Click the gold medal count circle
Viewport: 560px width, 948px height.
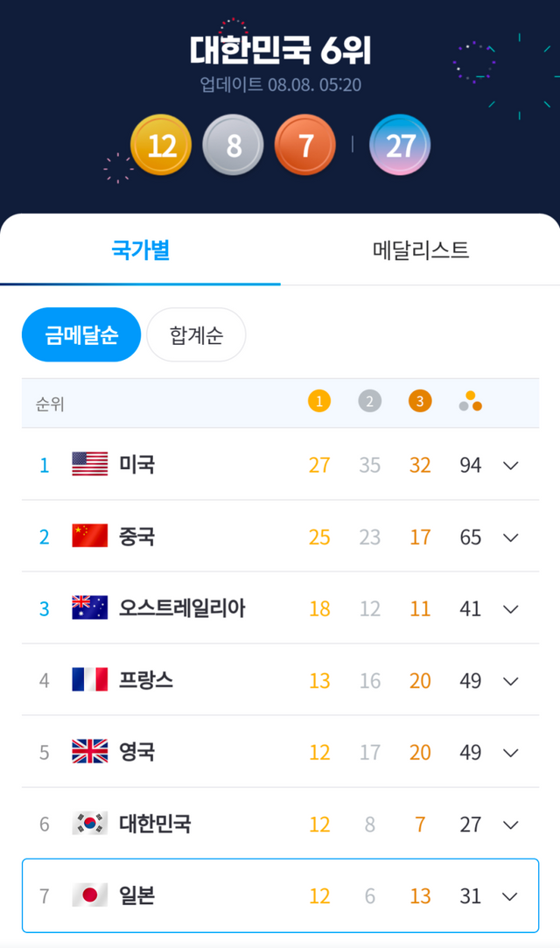(161, 145)
